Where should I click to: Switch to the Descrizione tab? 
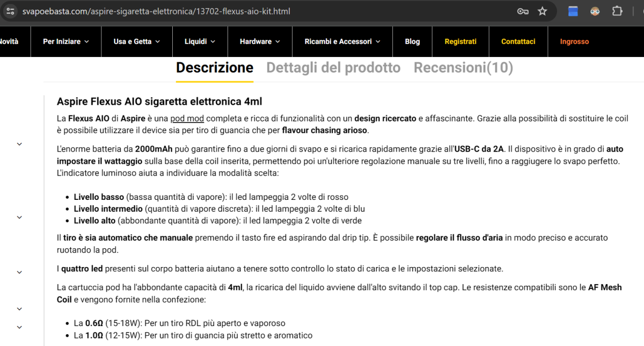(x=215, y=68)
